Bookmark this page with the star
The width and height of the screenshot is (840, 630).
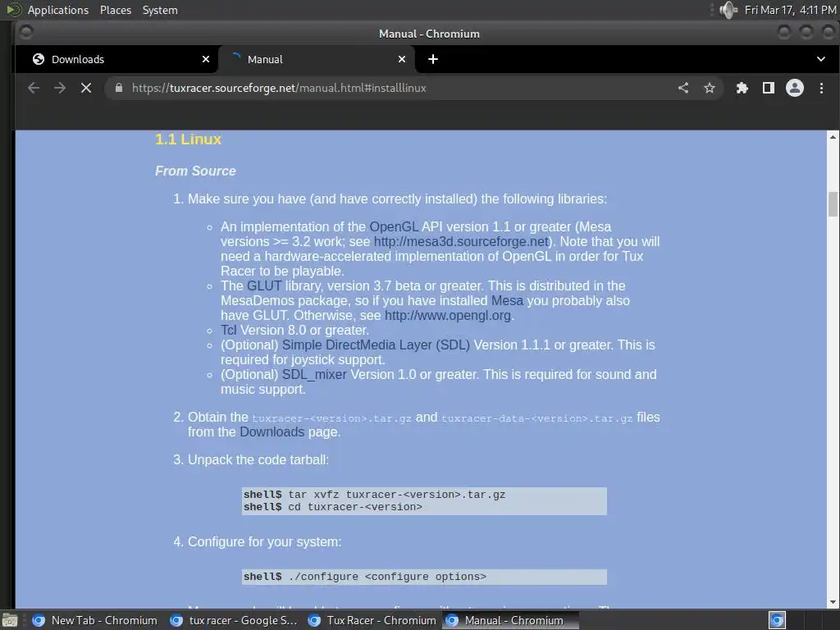pos(710,88)
